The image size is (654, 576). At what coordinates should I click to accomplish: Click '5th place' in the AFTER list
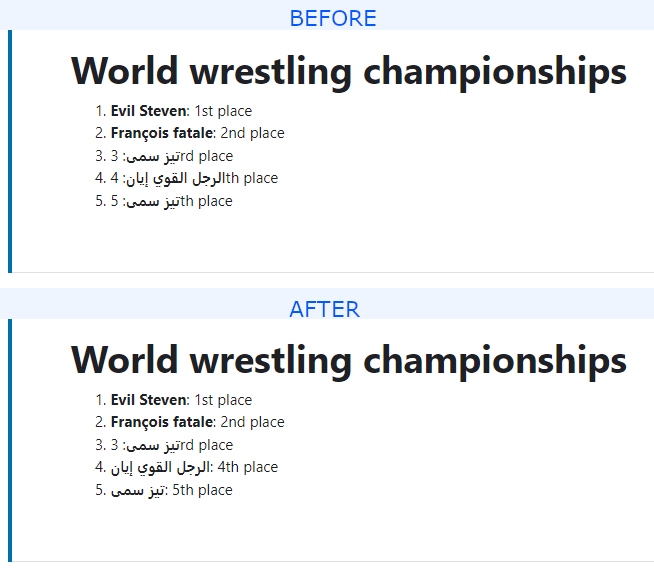tap(202, 490)
